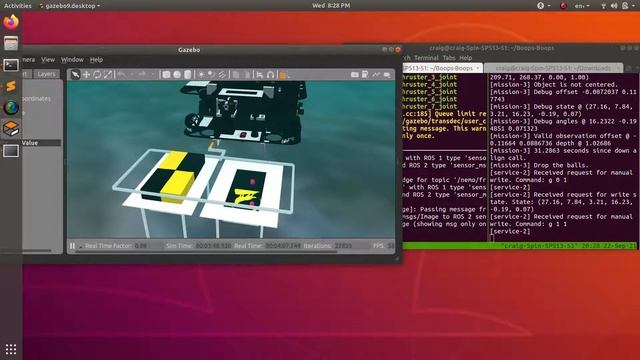Open Sublime Text from the dock
This screenshot has height=360, width=640.
(x=11, y=86)
